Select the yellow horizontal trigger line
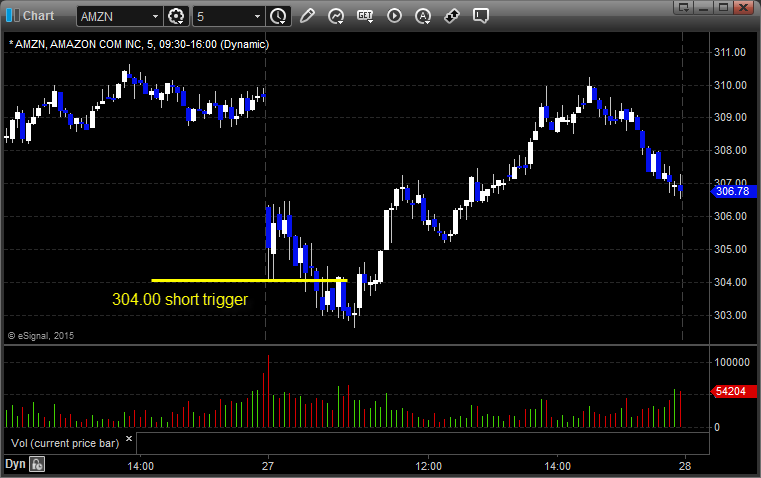Image resolution: width=761 pixels, height=478 pixels. click(249, 280)
